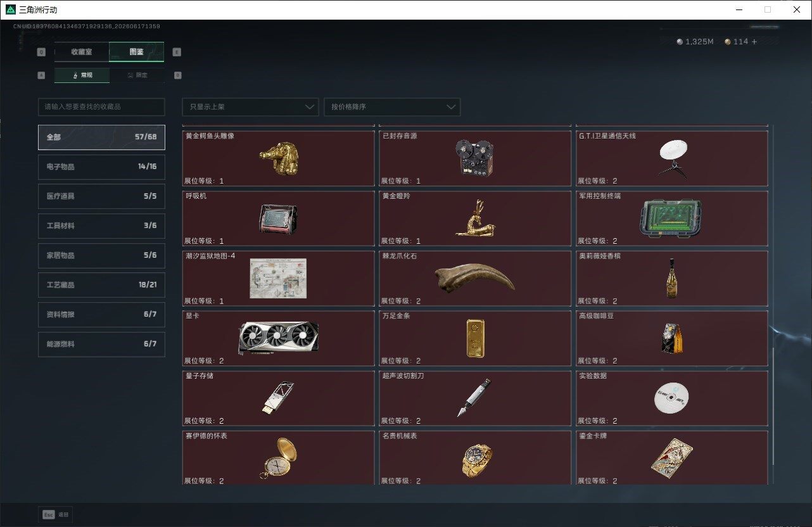Filter by 家居物品 category
The height and width of the screenshot is (527, 812).
click(101, 255)
